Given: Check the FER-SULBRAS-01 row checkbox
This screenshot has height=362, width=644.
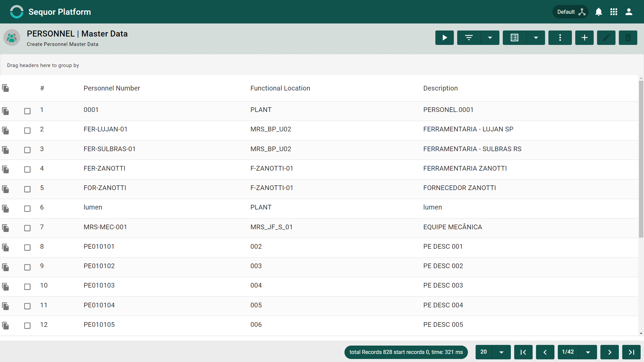Looking at the screenshot, I should [28, 150].
